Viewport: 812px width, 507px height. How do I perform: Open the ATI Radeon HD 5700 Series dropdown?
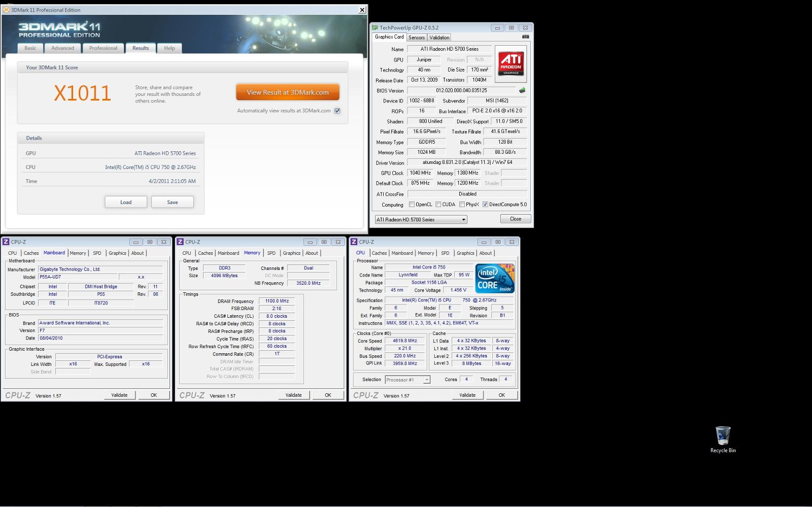pos(421,220)
